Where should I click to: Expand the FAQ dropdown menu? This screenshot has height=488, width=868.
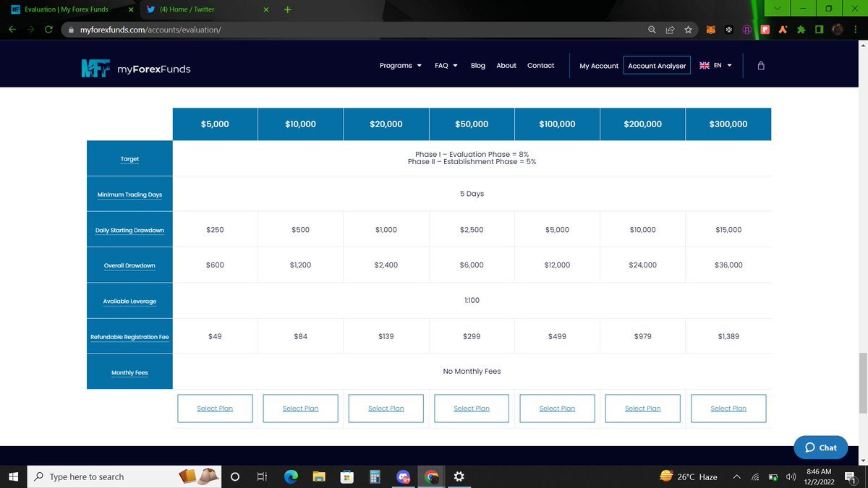(x=446, y=65)
